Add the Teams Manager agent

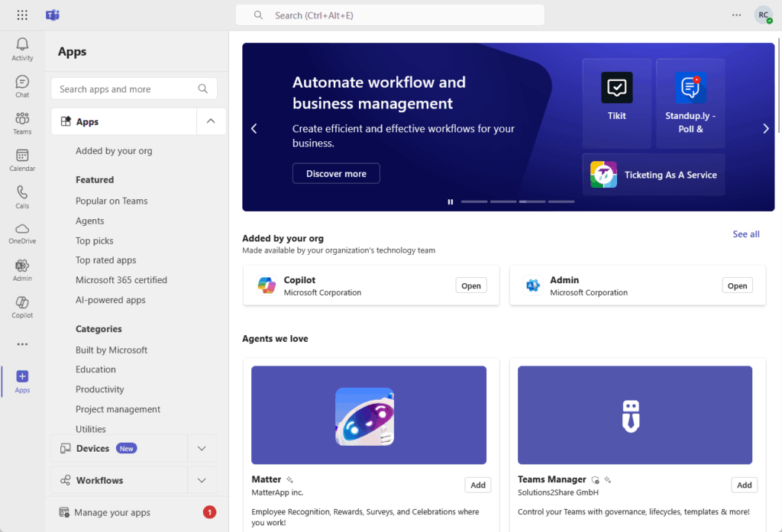(744, 485)
